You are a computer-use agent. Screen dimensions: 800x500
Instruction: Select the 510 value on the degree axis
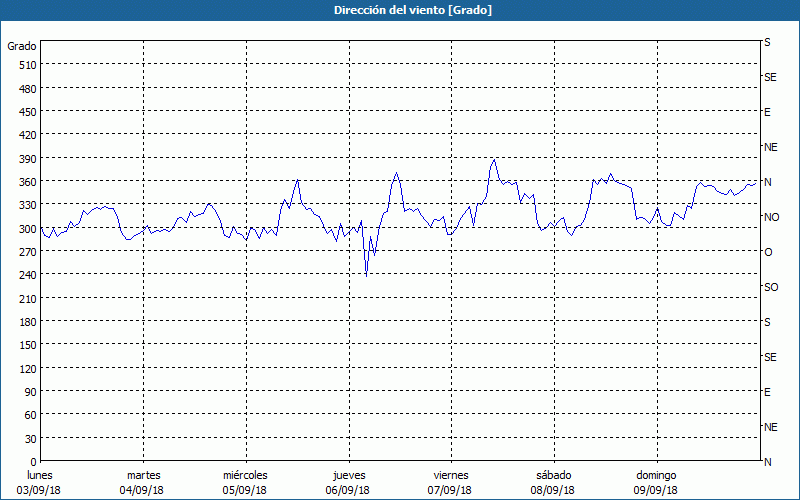coord(28,65)
